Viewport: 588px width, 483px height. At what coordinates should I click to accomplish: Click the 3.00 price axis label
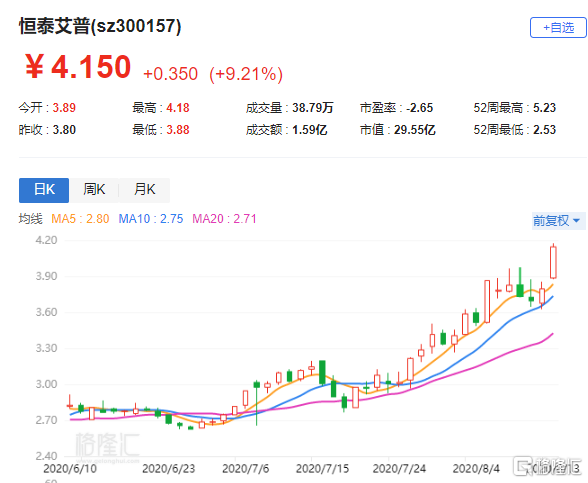click(x=46, y=384)
